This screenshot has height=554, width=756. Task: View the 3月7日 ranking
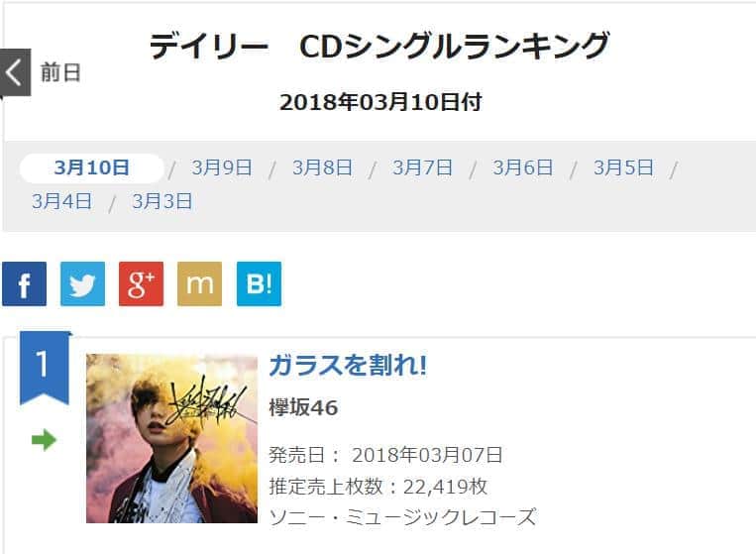click(422, 167)
